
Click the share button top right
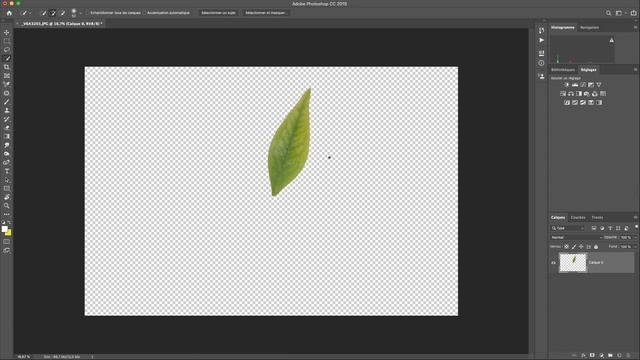click(x=633, y=13)
